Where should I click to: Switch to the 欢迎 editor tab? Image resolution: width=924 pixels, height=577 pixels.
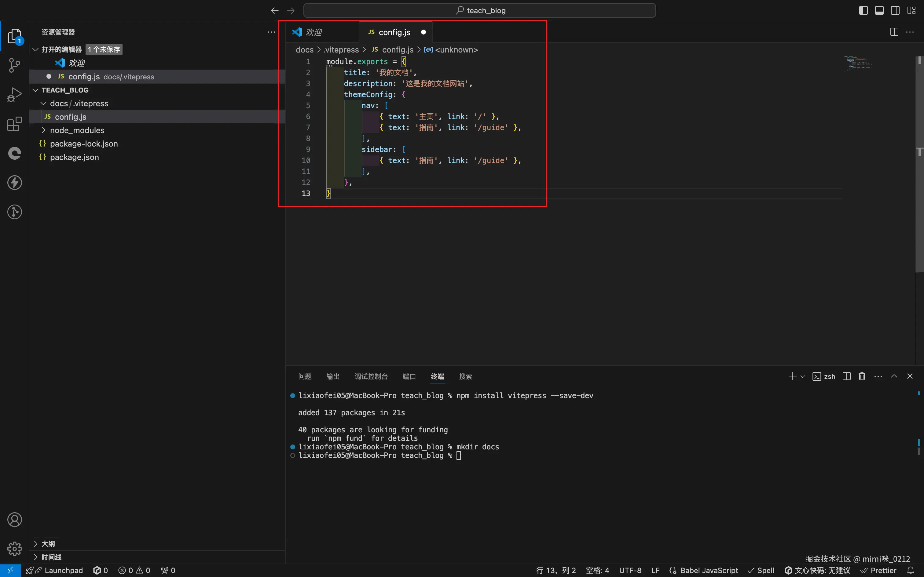tap(314, 32)
